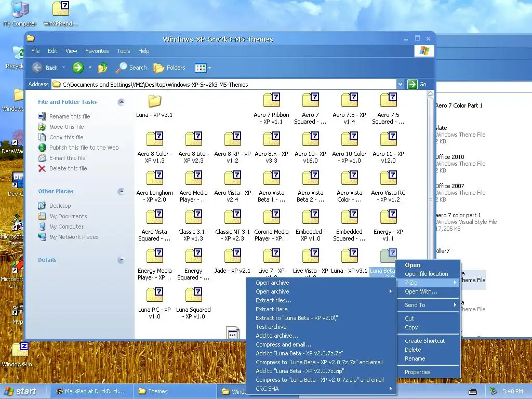The width and height of the screenshot is (532, 399).
Task: Select the Aero 7.5 - XP v1.4 archive
Action: click(x=350, y=109)
